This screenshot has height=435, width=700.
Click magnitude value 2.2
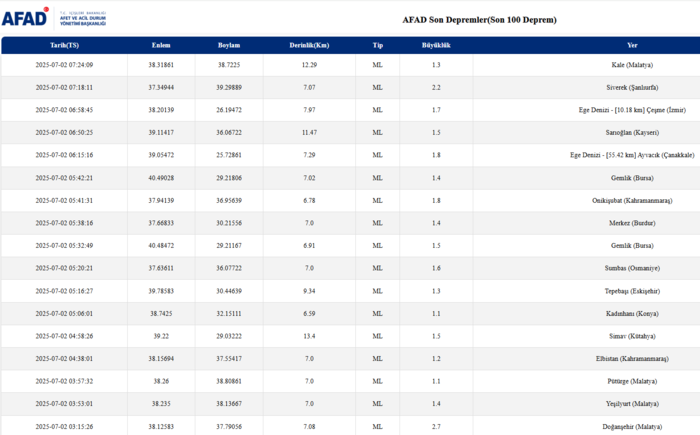436,88
